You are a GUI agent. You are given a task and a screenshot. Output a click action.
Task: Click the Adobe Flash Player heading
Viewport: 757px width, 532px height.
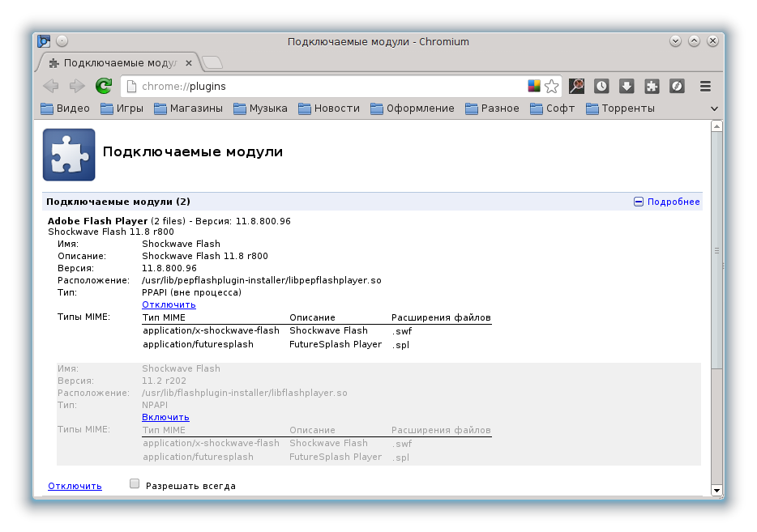pyautogui.click(x=97, y=221)
